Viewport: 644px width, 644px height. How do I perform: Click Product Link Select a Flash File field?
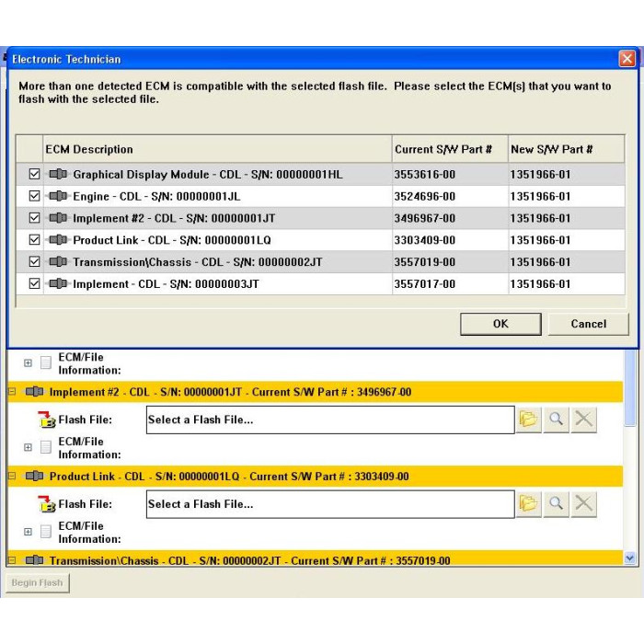tap(330, 504)
